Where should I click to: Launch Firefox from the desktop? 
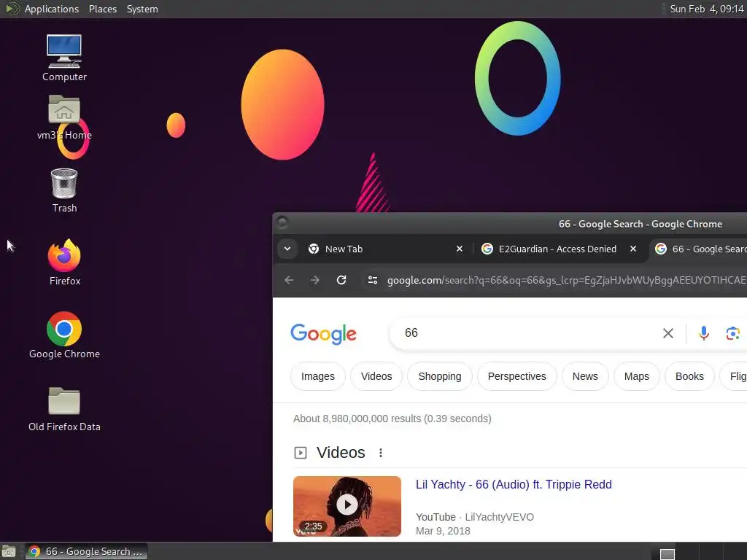[64, 262]
